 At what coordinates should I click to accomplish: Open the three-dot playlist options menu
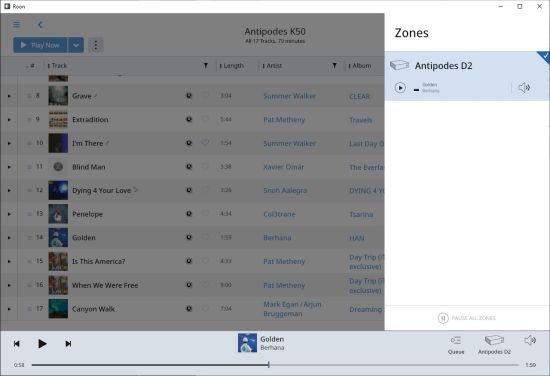[x=96, y=45]
